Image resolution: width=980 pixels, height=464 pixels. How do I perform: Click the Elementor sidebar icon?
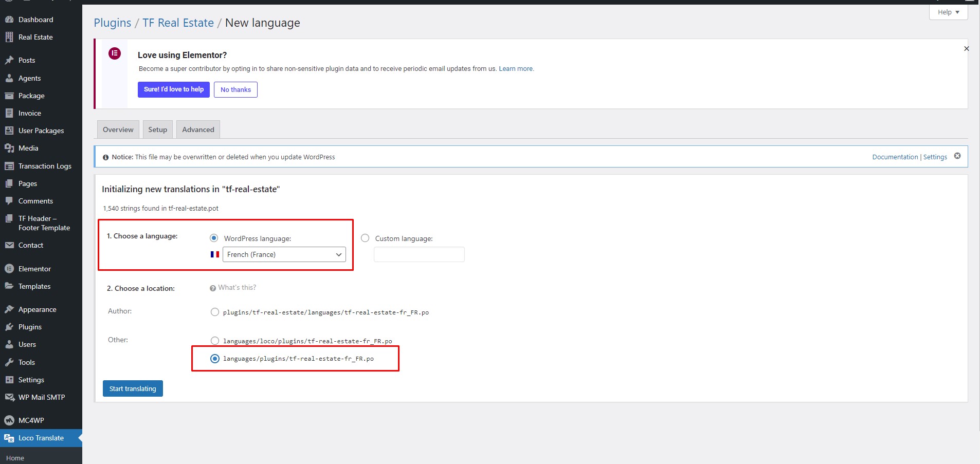tap(9, 269)
